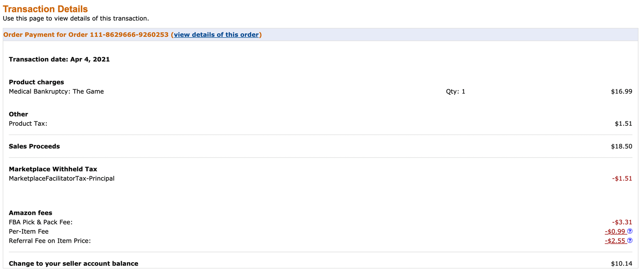The width and height of the screenshot is (644, 275).
Task: Follow the view details of this order link
Action: tap(216, 35)
